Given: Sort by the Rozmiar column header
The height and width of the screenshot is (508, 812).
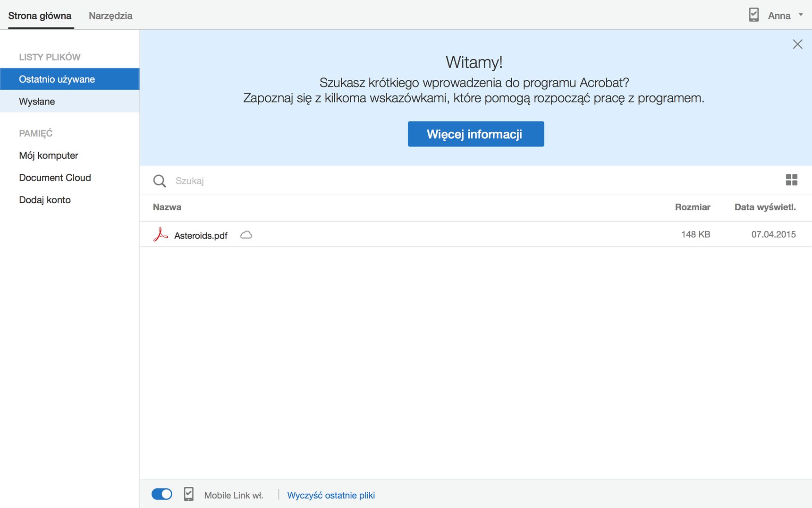Looking at the screenshot, I should [x=693, y=207].
